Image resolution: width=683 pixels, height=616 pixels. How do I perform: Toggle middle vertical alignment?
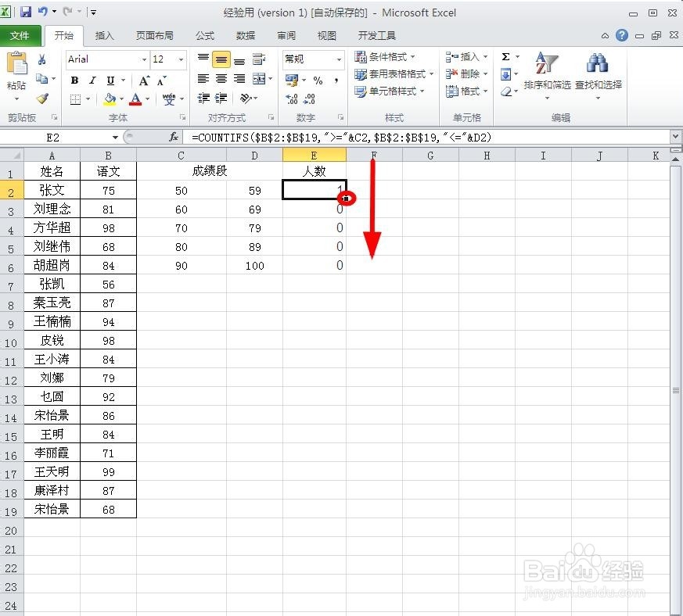[x=221, y=59]
